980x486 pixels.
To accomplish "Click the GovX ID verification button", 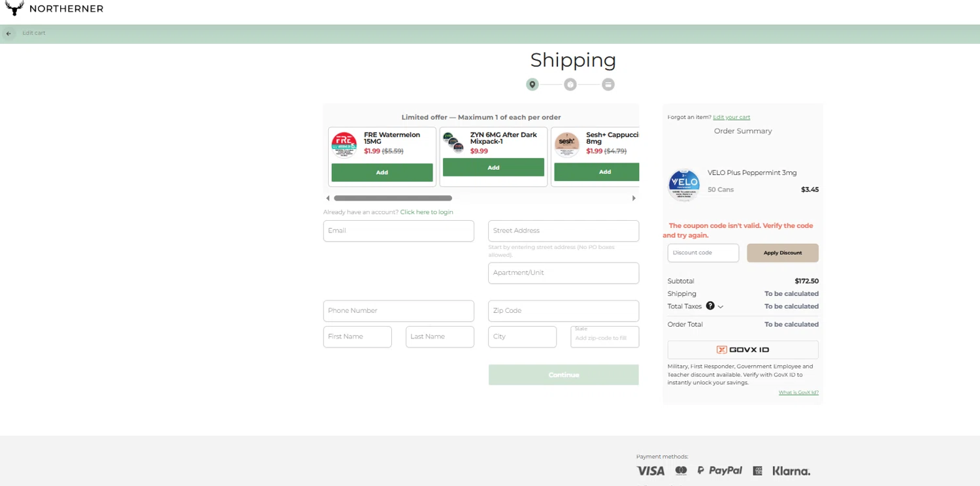I will pos(743,349).
